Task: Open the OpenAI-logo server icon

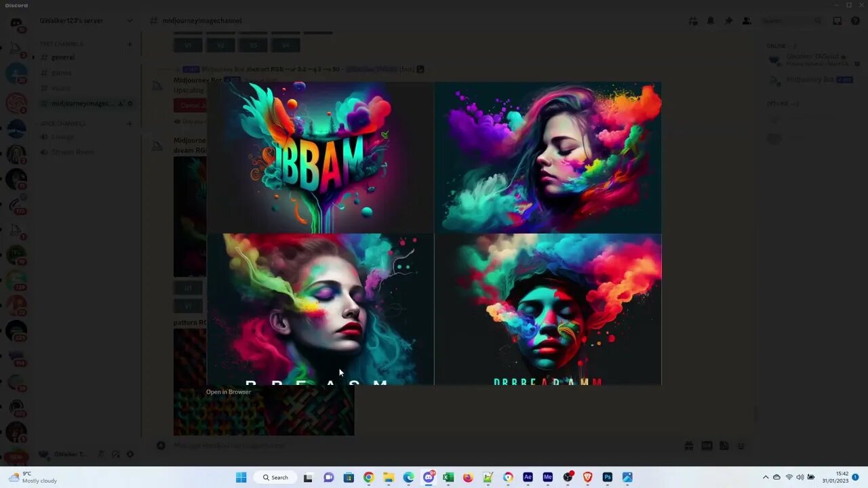Action: click(x=16, y=103)
